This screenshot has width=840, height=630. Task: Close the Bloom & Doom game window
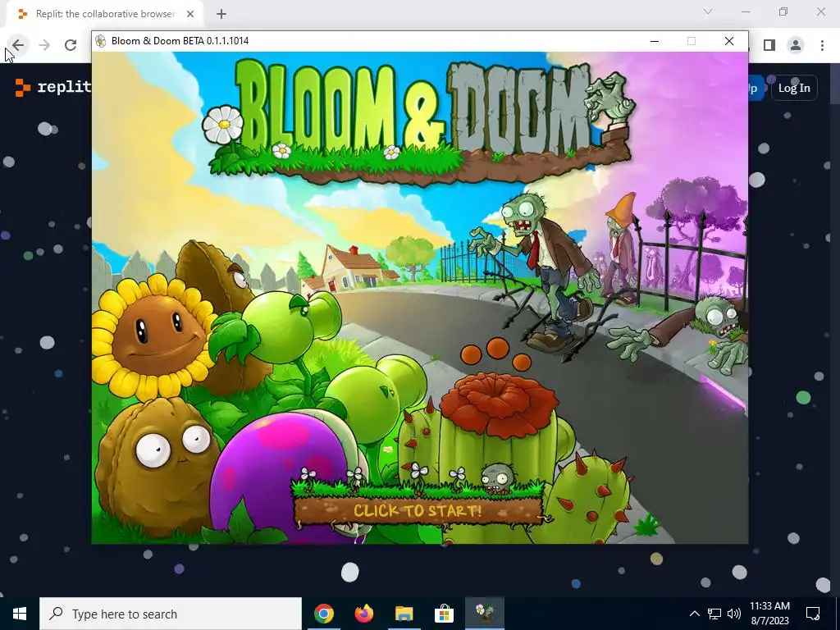click(728, 41)
